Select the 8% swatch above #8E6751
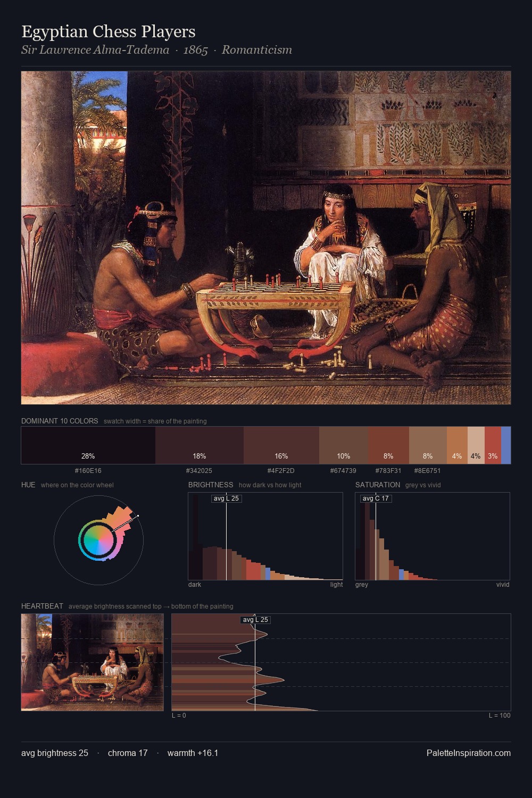Viewport: 532px width, 798px height. point(428,445)
